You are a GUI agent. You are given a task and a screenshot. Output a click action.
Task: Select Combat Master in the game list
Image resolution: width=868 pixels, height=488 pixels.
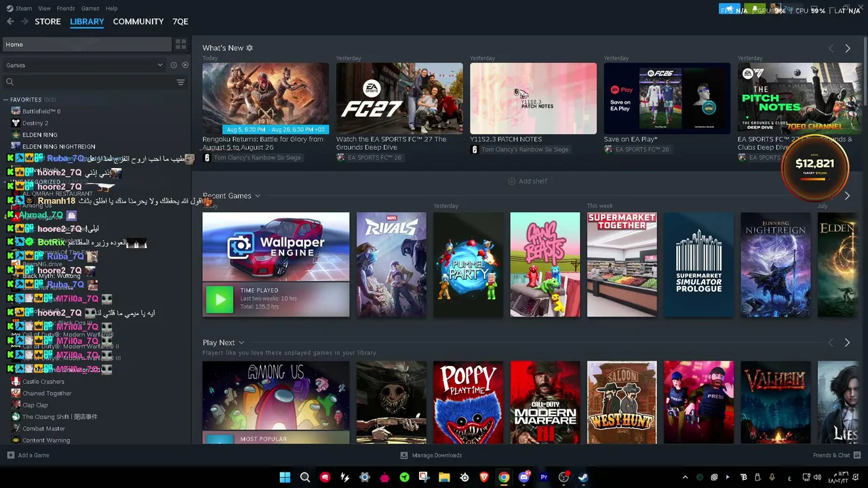click(x=43, y=428)
